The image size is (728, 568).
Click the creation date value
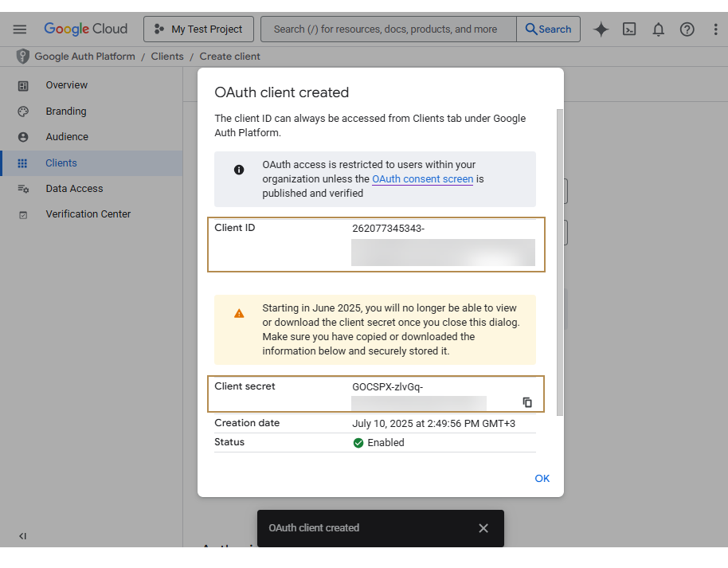pos(433,424)
